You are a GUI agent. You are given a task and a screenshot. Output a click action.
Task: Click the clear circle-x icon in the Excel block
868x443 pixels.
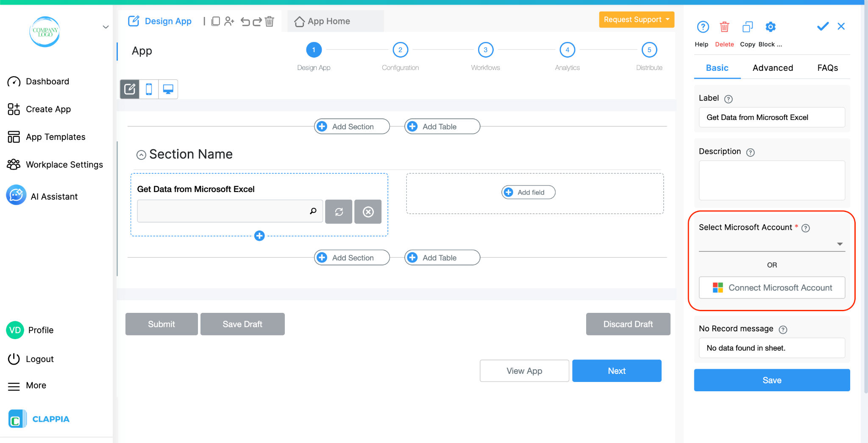click(x=368, y=212)
